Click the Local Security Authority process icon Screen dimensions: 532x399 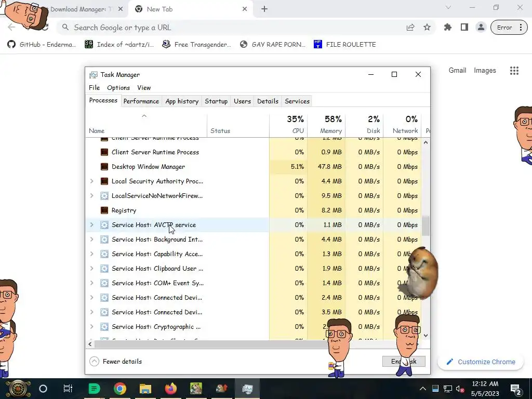[104, 181]
